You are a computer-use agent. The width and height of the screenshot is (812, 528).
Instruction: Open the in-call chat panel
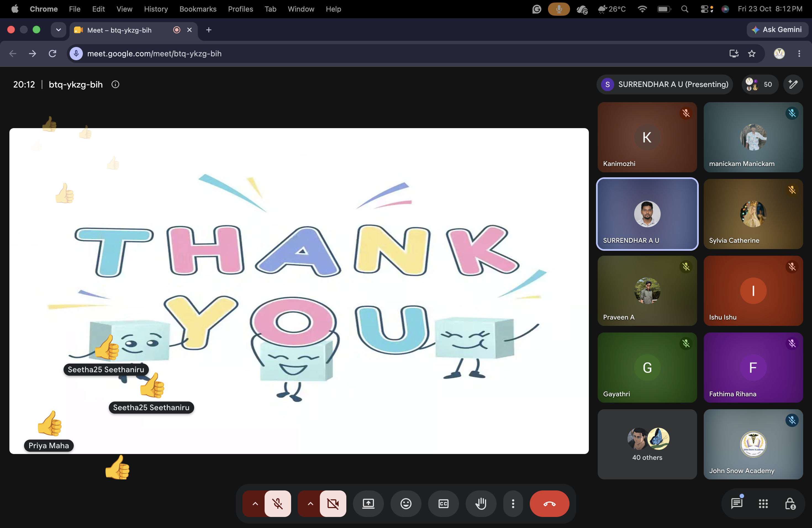click(x=737, y=503)
